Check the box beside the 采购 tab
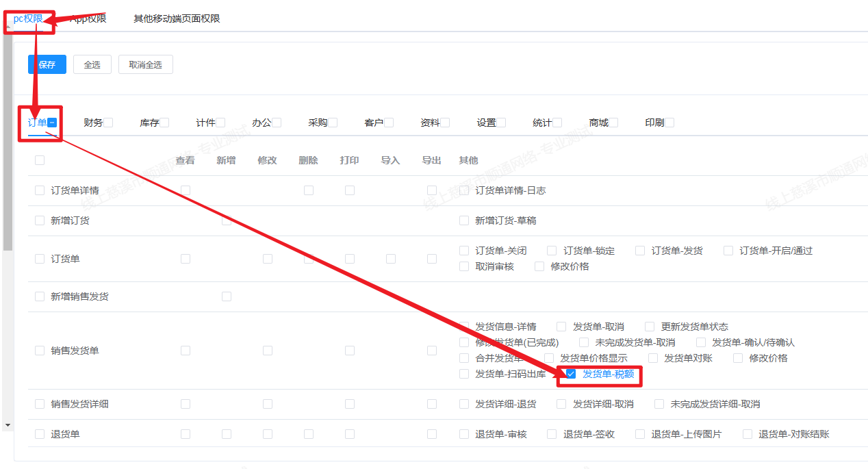This screenshot has height=469, width=868. 333,123
